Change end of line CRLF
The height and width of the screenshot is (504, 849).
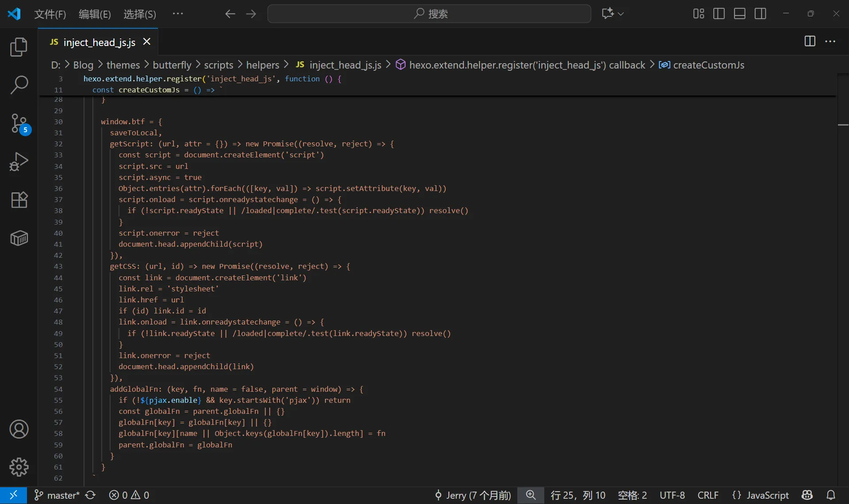coord(708,495)
